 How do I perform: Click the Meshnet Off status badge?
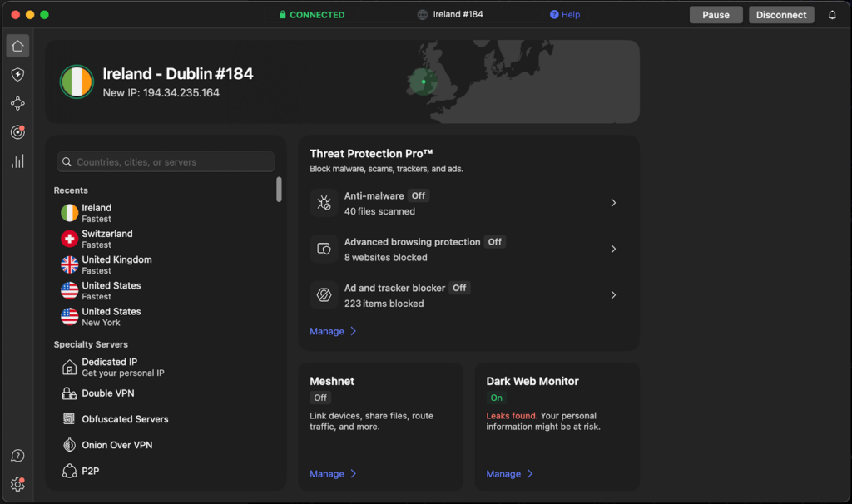(x=320, y=398)
